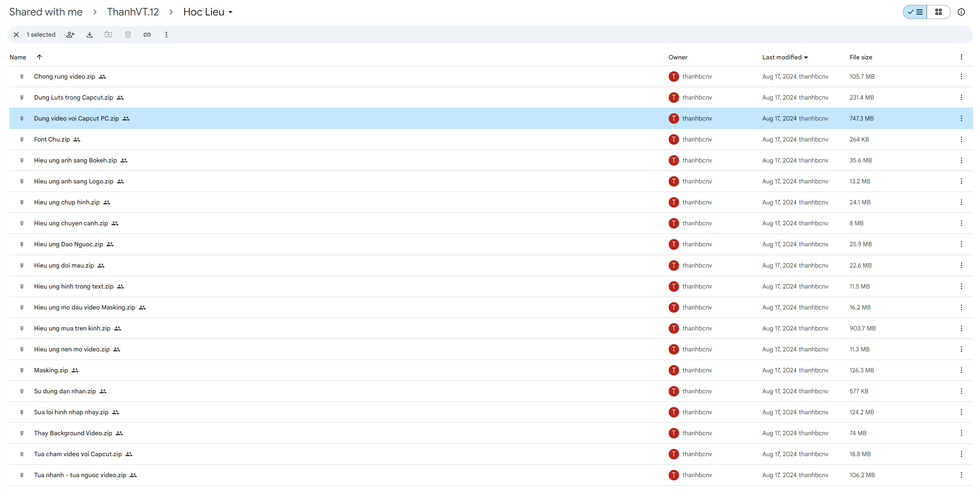Clear the selection with the X icon

16,35
